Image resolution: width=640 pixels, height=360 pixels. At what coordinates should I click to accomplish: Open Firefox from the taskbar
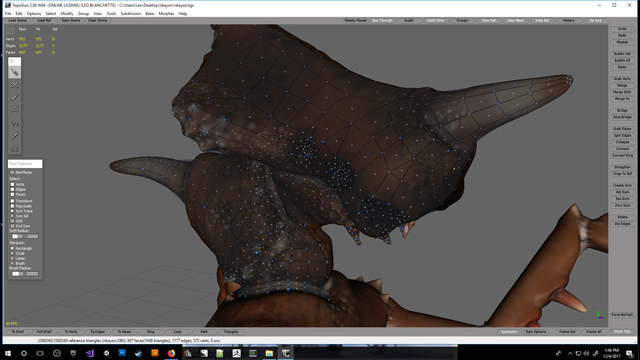click(171, 353)
